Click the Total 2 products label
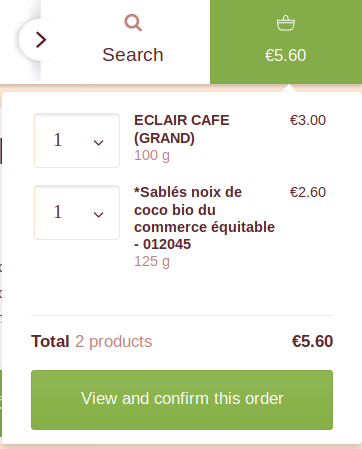Viewport: 362px width, 449px height. (x=92, y=341)
